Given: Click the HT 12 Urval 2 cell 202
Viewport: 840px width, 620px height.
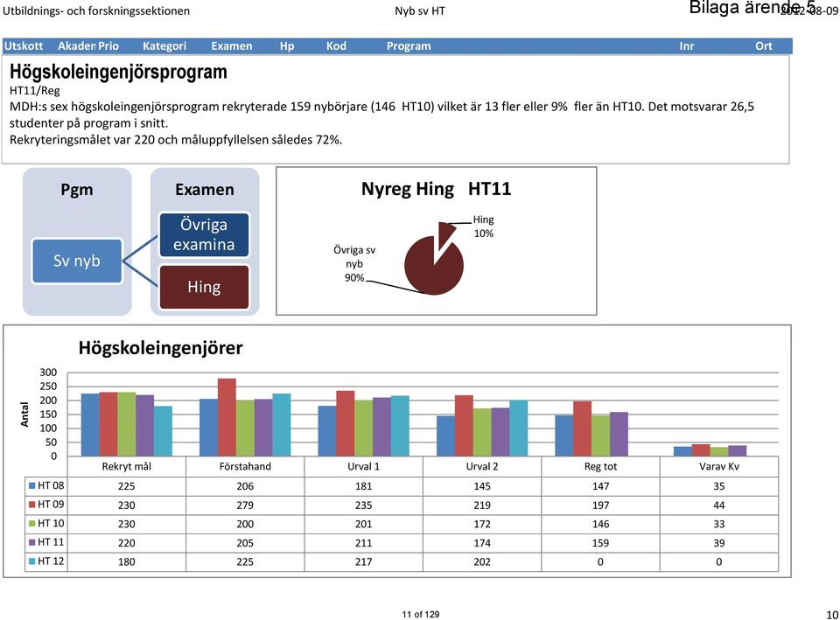Looking at the screenshot, I should pyautogui.click(x=481, y=562).
